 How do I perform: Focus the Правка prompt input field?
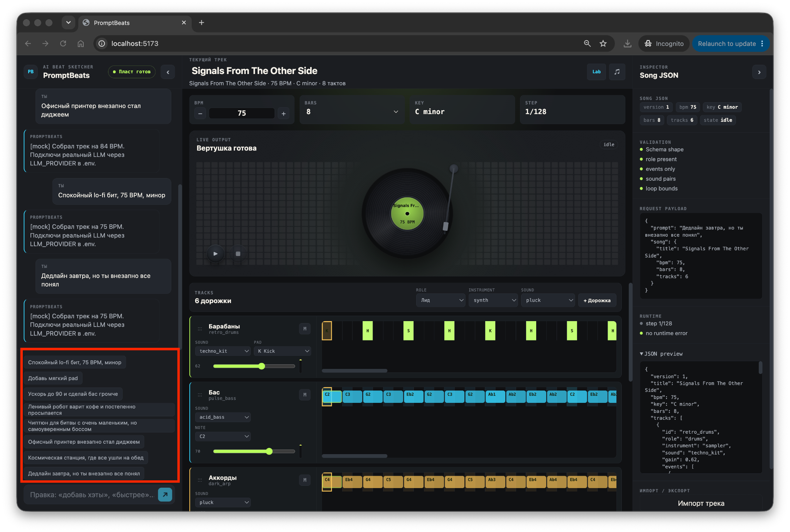click(x=92, y=495)
